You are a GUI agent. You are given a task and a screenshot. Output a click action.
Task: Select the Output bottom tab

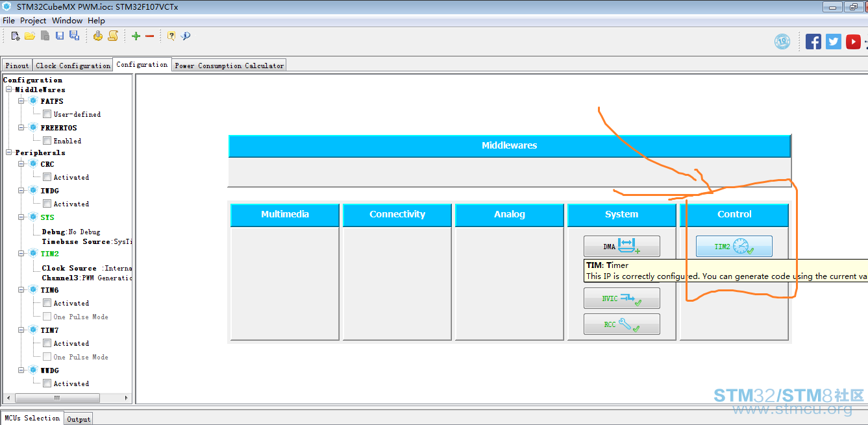[x=79, y=419]
